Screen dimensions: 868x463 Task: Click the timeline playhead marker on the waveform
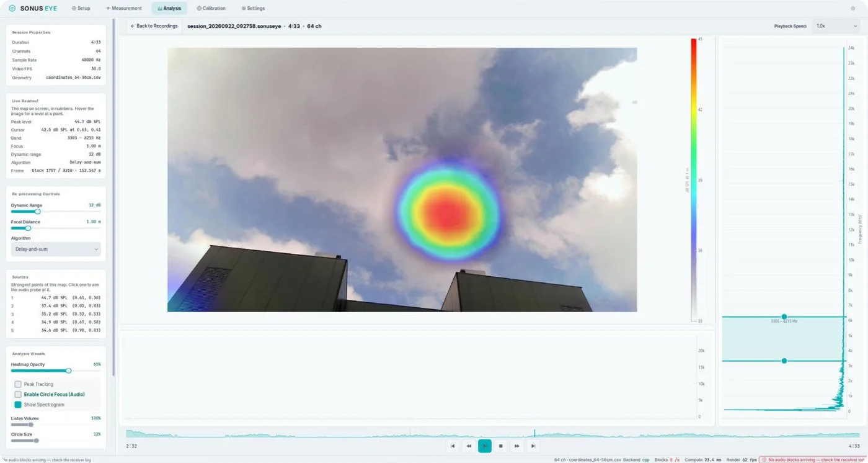click(534, 433)
